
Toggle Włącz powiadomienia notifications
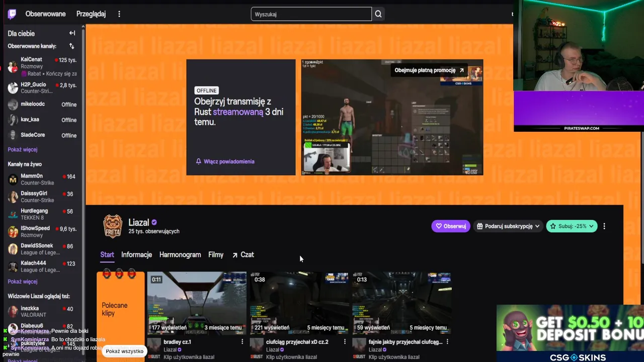(x=225, y=161)
